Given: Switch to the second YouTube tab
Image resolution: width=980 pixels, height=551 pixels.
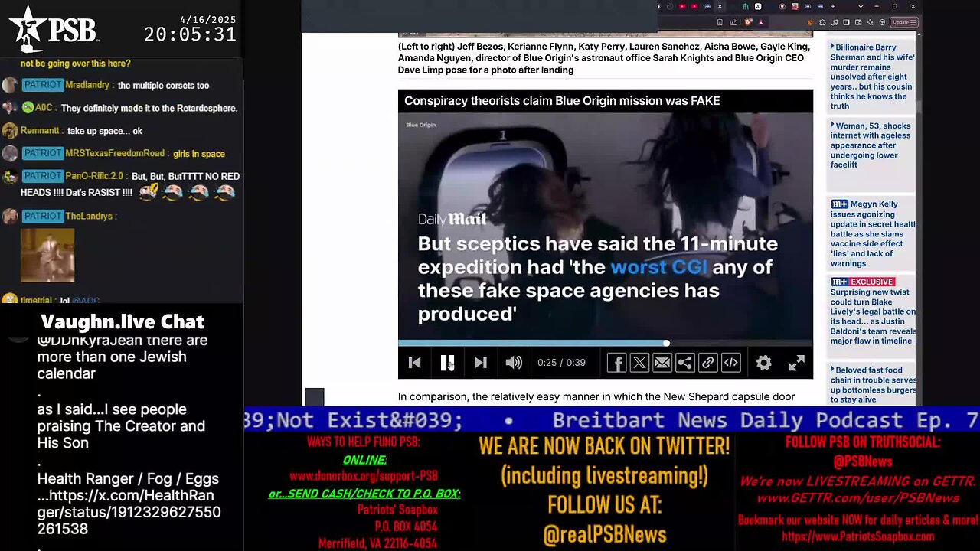Looking at the screenshot, I should pos(694,6).
